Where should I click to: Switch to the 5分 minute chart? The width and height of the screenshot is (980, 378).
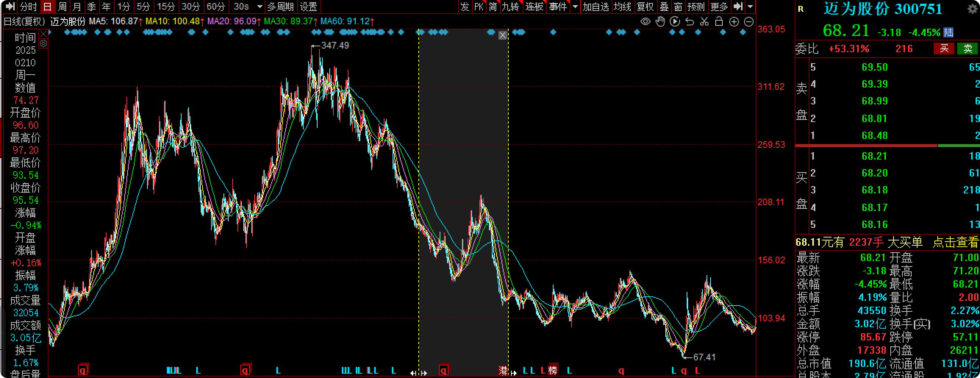pos(143,7)
